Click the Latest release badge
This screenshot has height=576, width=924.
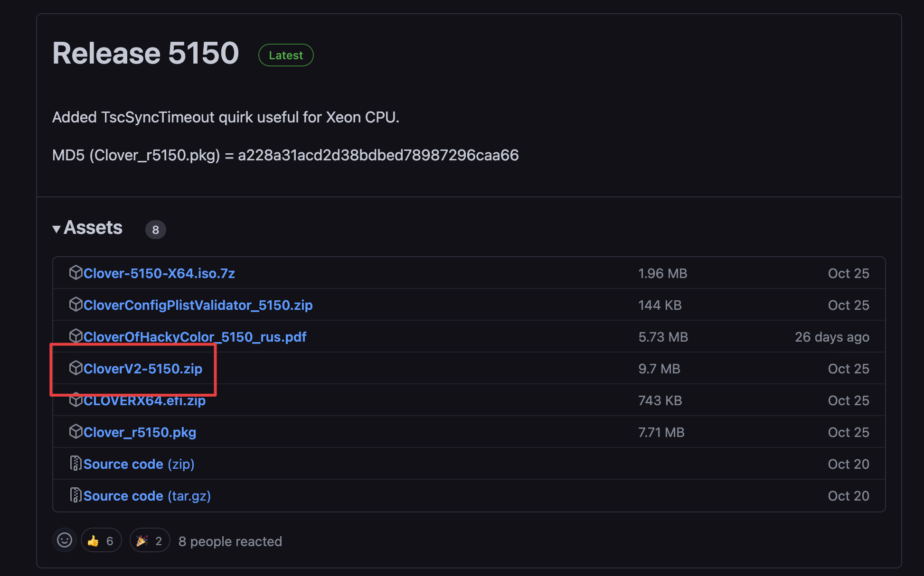pos(285,56)
